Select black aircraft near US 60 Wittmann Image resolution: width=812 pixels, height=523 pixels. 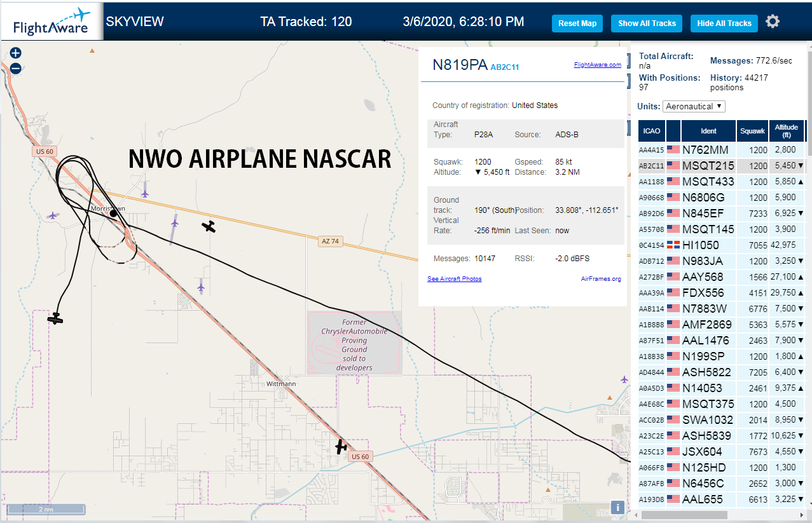point(341,447)
